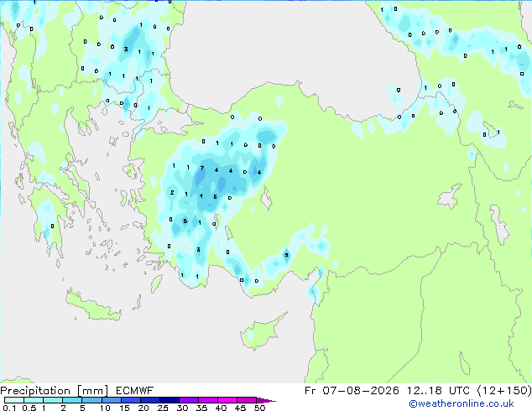Click the 30–35 mm purple legend swatch

[188, 400]
